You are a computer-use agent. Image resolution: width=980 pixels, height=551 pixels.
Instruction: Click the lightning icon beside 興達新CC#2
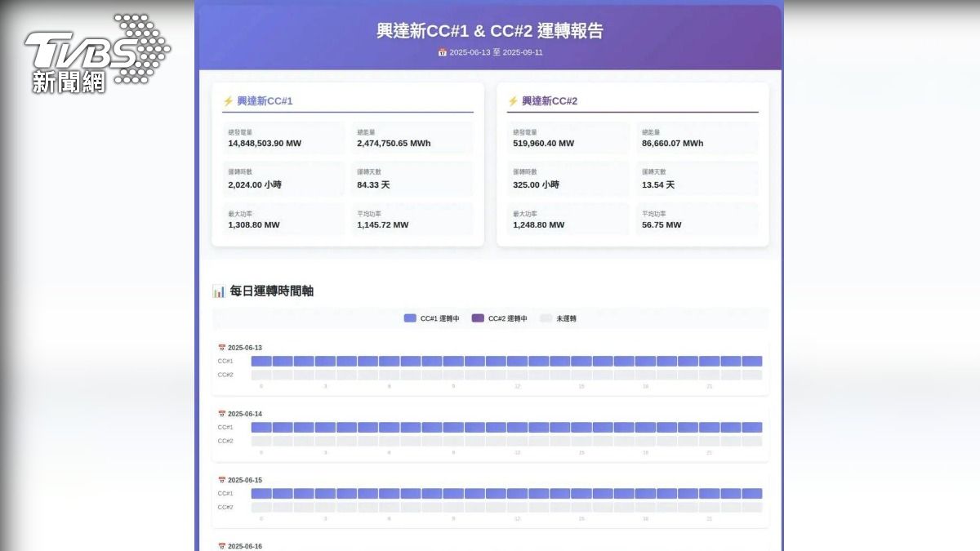(513, 101)
